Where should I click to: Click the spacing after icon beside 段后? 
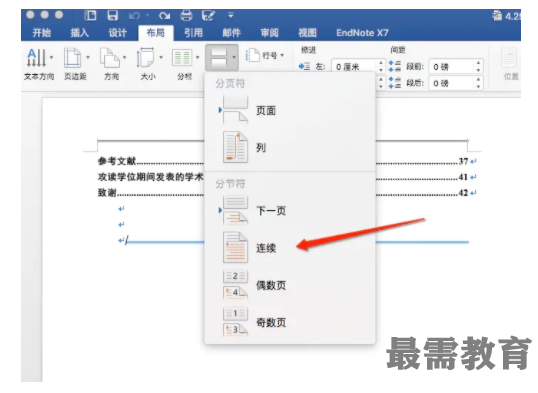[395, 83]
